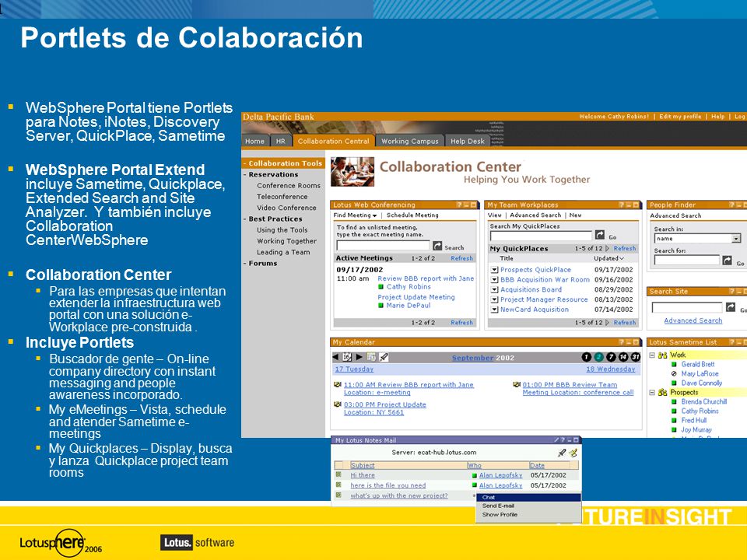Viewport: 747px width, 560px height.
Task: Click the Collaboration Center photo thumbnail
Action: click(352, 171)
